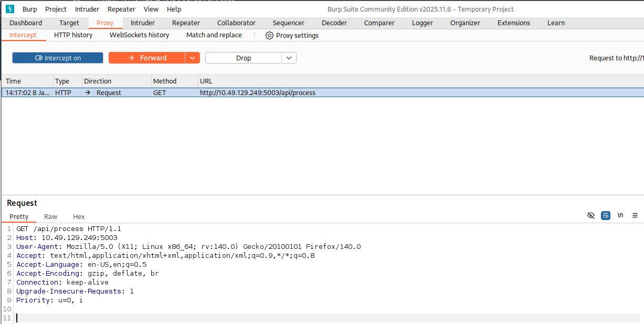Click the Burp Suite lightning logo icon
This screenshot has height=324, width=644.
9,9
